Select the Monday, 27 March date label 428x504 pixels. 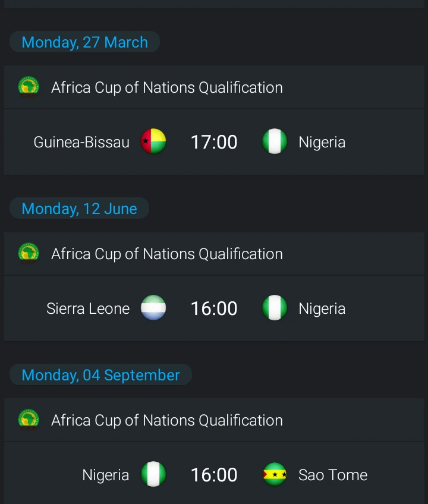point(84,42)
